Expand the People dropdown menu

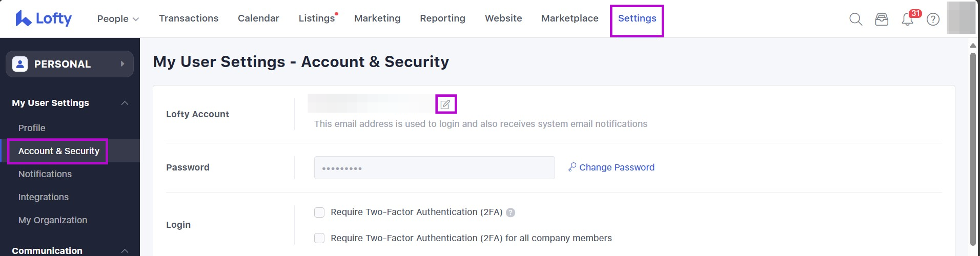pyautogui.click(x=118, y=19)
